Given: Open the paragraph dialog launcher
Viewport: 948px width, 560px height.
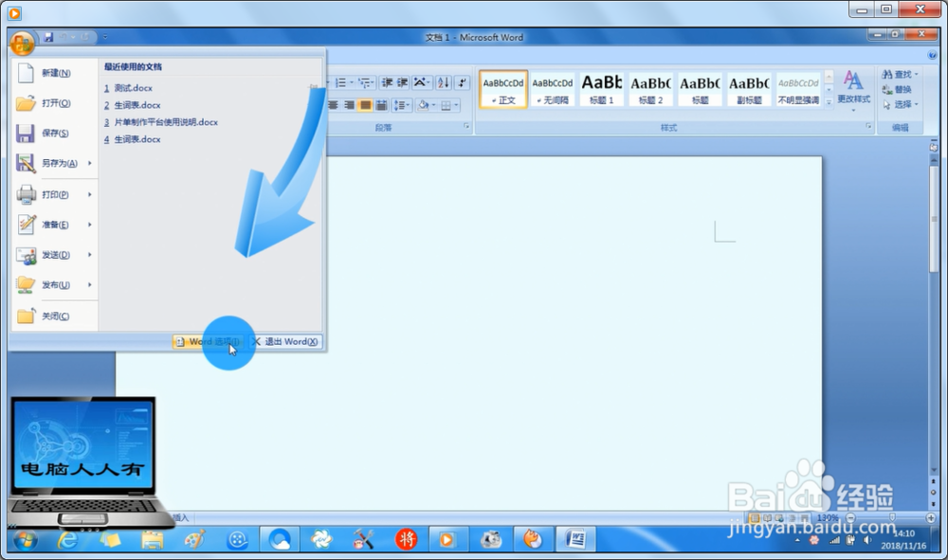Looking at the screenshot, I should [466, 126].
